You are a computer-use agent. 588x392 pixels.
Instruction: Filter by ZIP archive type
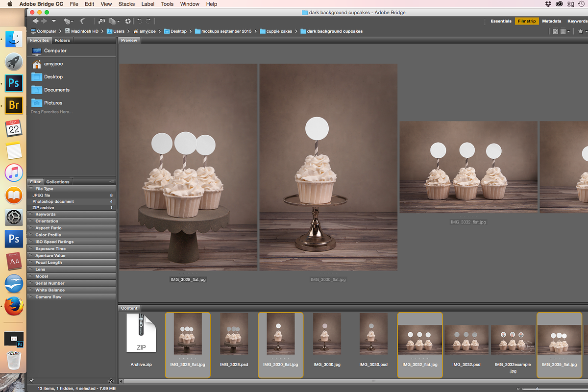[72, 208]
